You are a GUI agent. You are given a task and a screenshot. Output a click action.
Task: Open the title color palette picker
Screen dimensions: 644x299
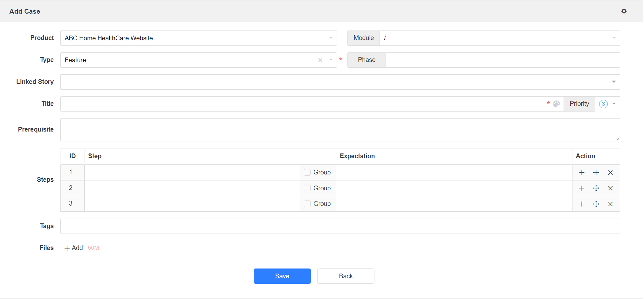(x=556, y=104)
